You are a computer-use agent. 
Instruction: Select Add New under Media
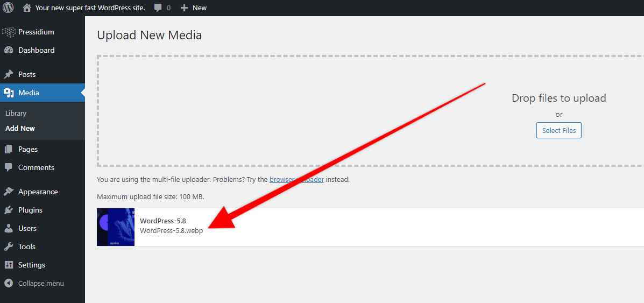20,128
